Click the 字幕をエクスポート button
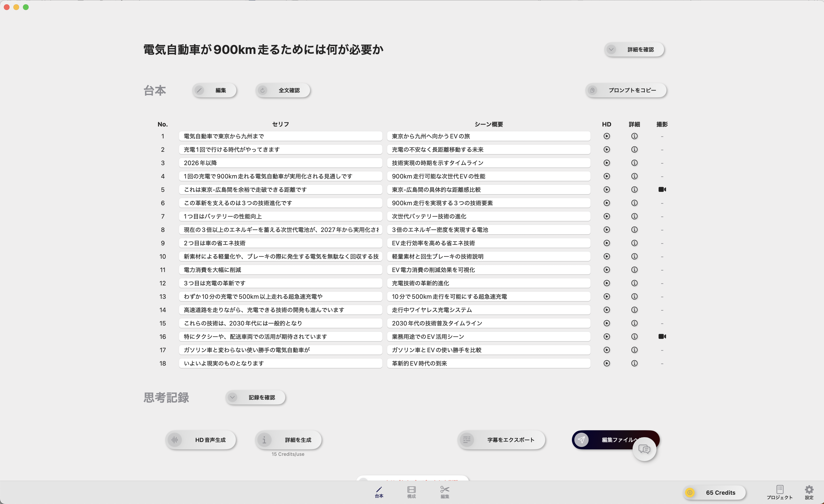824x504 pixels. (x=501, y=440)
